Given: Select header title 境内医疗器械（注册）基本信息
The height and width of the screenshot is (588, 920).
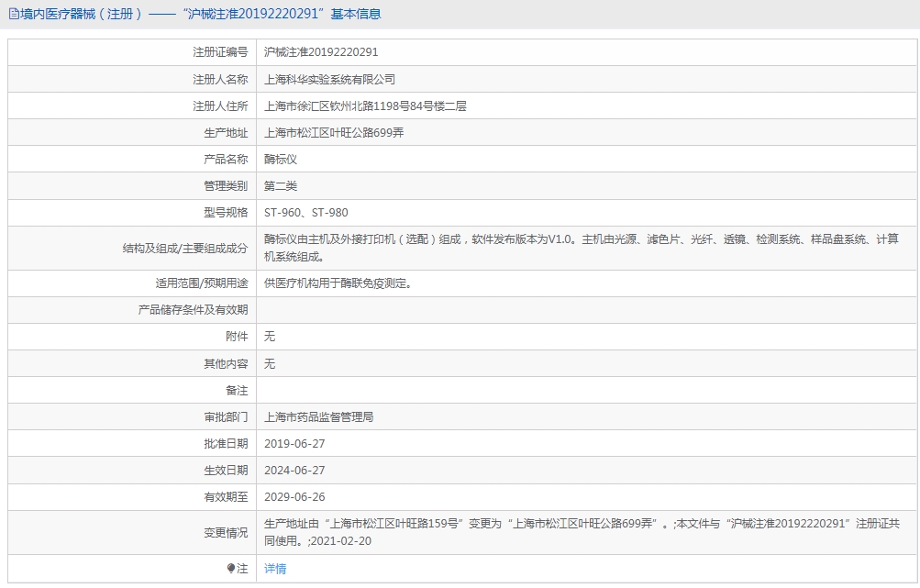Looking at the screenshot, I should point(200,14).
